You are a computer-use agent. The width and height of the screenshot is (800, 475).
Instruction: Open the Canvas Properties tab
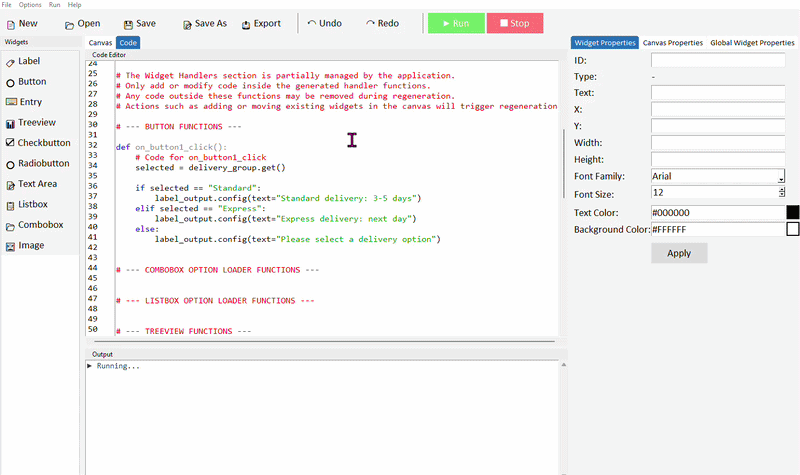[672, 43]
